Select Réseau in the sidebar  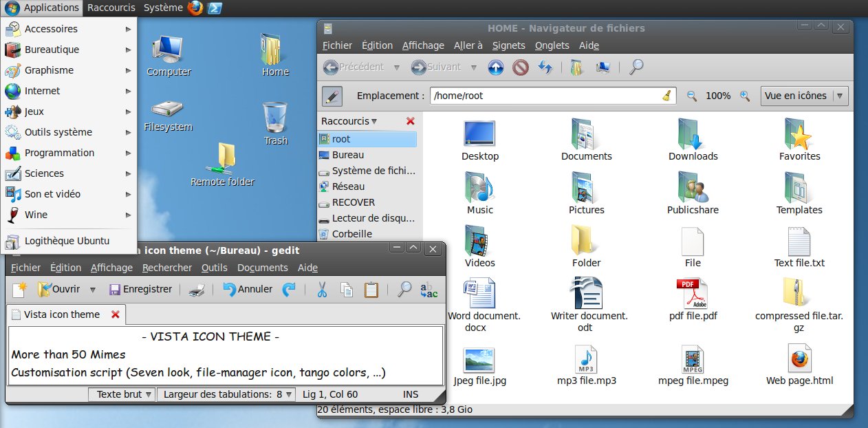pyautogui.click(x=367, y=186)
